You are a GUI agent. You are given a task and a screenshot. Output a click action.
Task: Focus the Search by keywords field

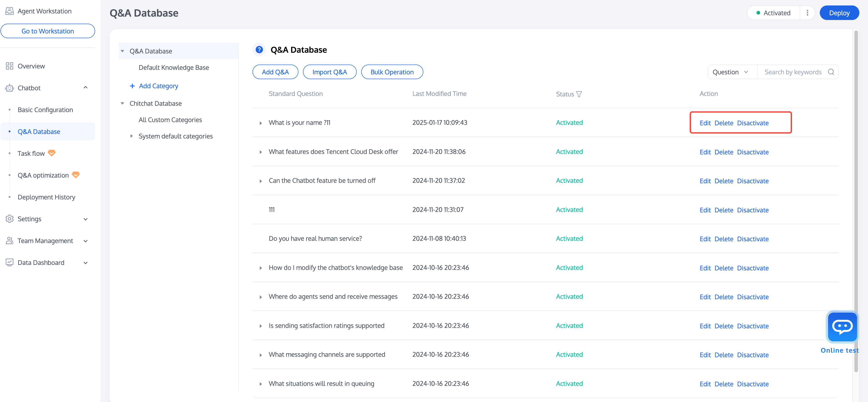click(x=792, y=72)
